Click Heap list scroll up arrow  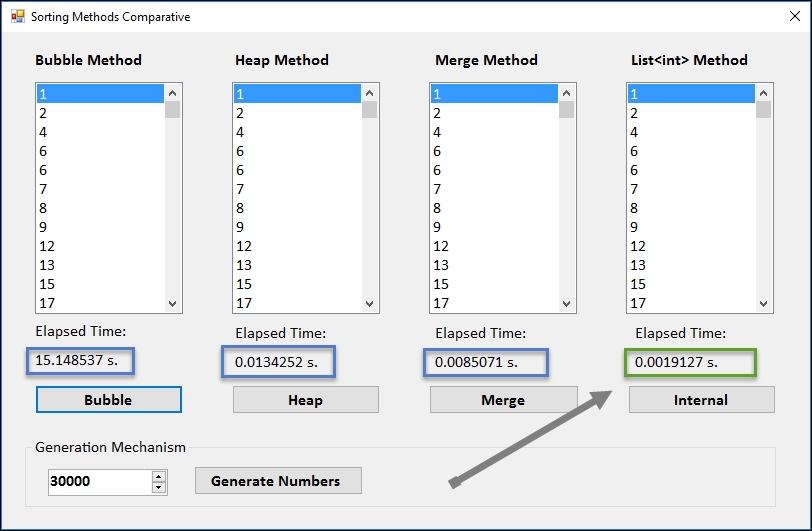(369, 93)
